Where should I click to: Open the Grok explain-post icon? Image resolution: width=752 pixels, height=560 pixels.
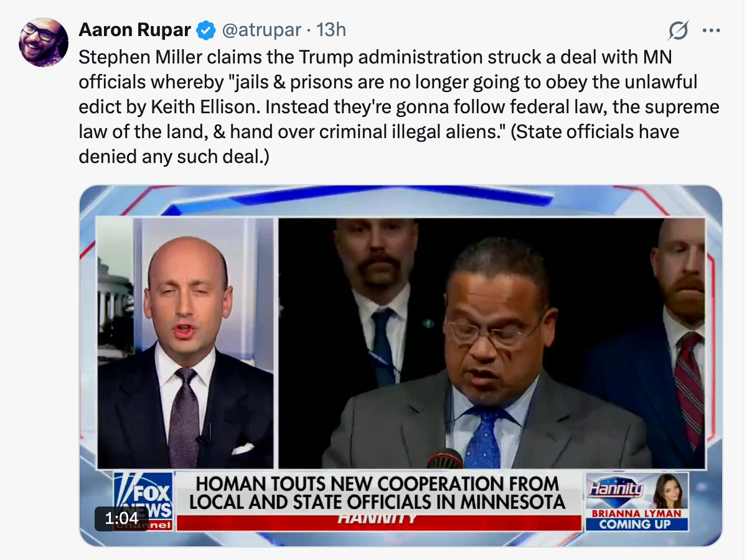point(678,30)
